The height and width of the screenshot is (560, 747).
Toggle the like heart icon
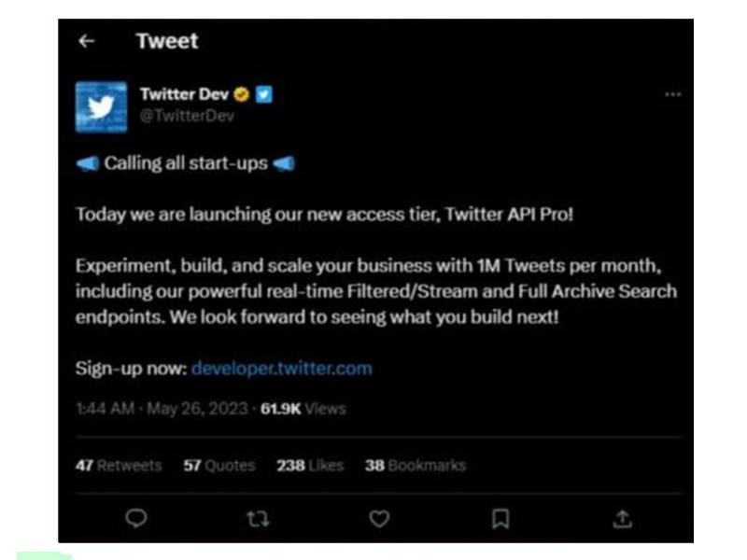(379, 518)
